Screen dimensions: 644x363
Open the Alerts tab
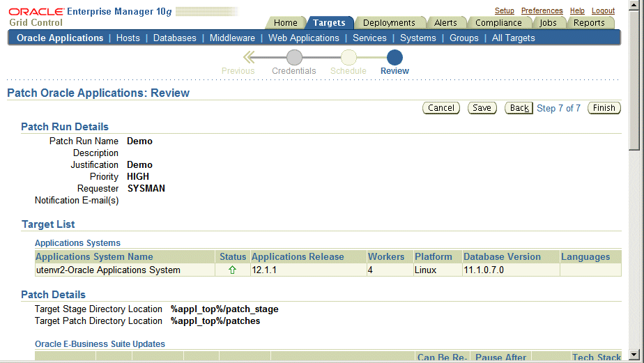tap(445, 22)
